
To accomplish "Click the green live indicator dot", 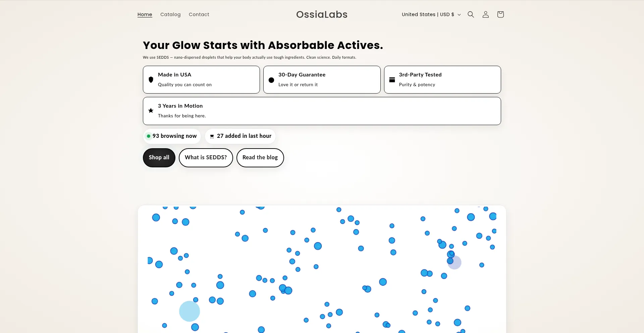I will point(149,136).
